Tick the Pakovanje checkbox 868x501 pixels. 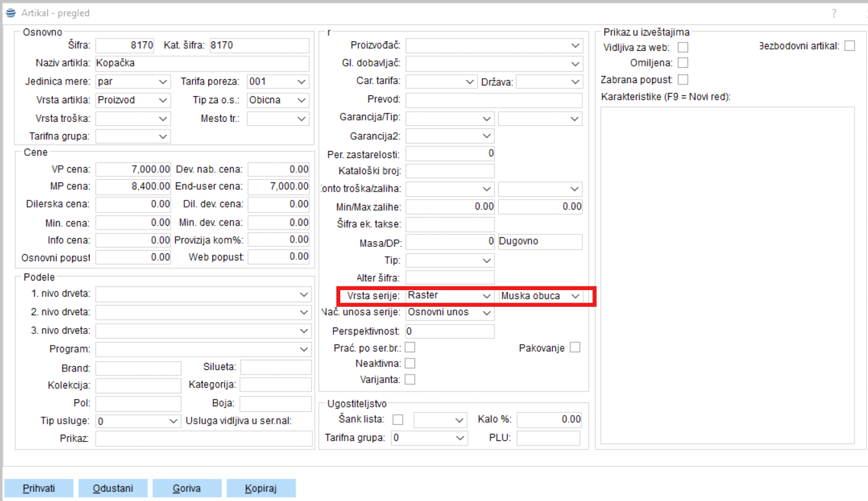tap(575, 348)
